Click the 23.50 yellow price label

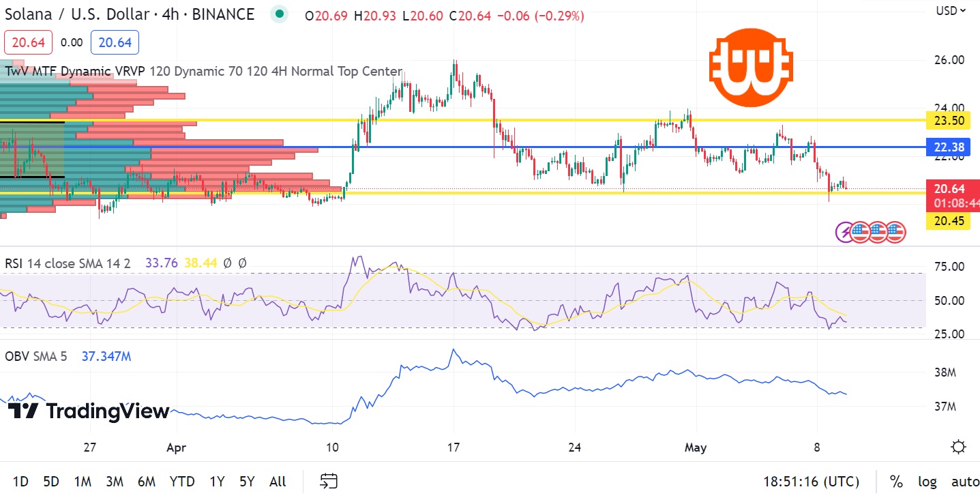tap(948, 121)
